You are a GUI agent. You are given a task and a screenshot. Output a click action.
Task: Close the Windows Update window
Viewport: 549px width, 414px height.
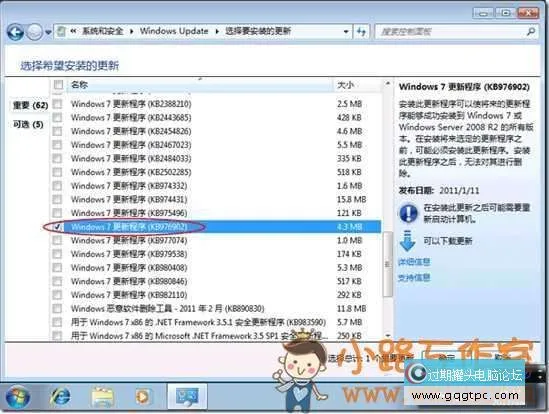pos(529,13)
